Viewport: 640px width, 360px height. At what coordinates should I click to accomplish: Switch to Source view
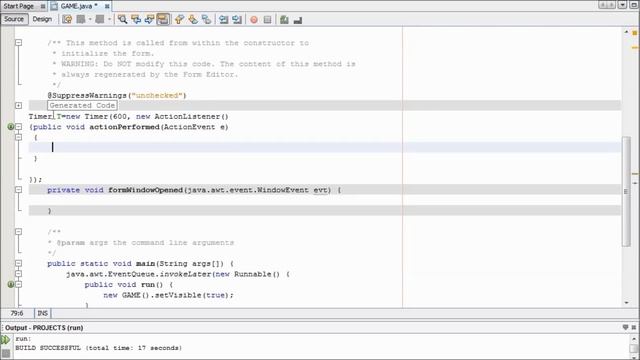tap(14, 19)
